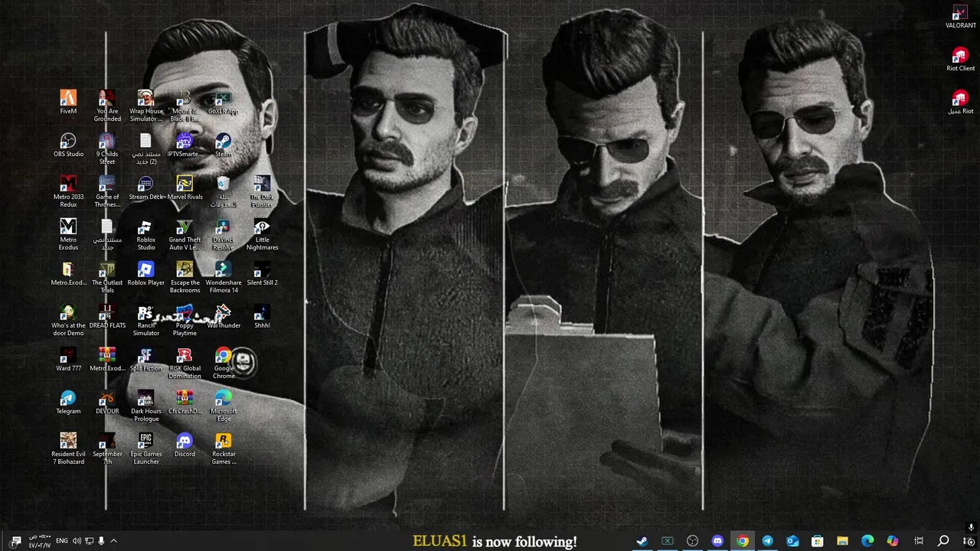Switch to Discord in the taskbar

click(717, 541)
